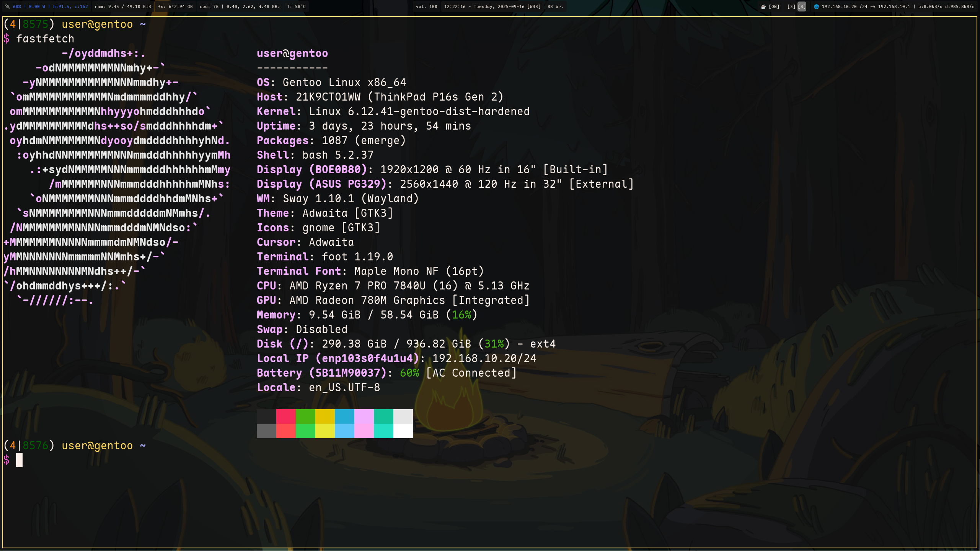Click the coffee cup idle-inhibitor icon
This screenshot has height=551, width=980.
(763, 7)
